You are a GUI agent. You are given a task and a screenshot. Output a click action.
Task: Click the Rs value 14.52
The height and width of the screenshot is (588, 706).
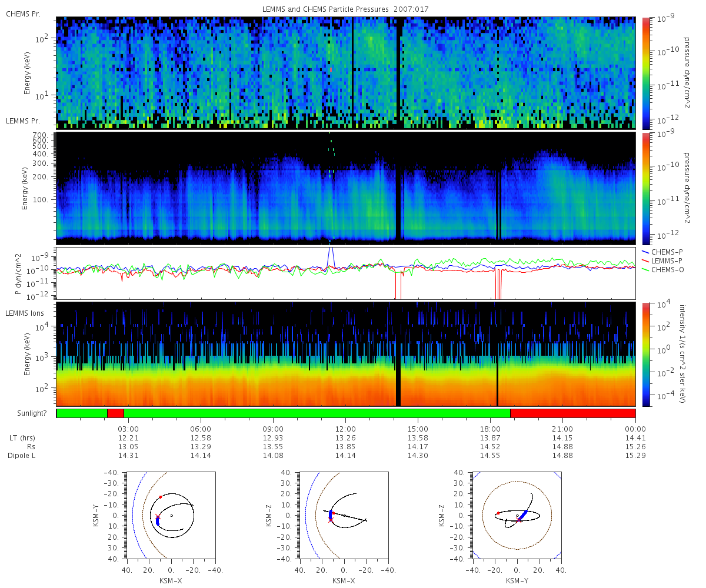point(491,446)
